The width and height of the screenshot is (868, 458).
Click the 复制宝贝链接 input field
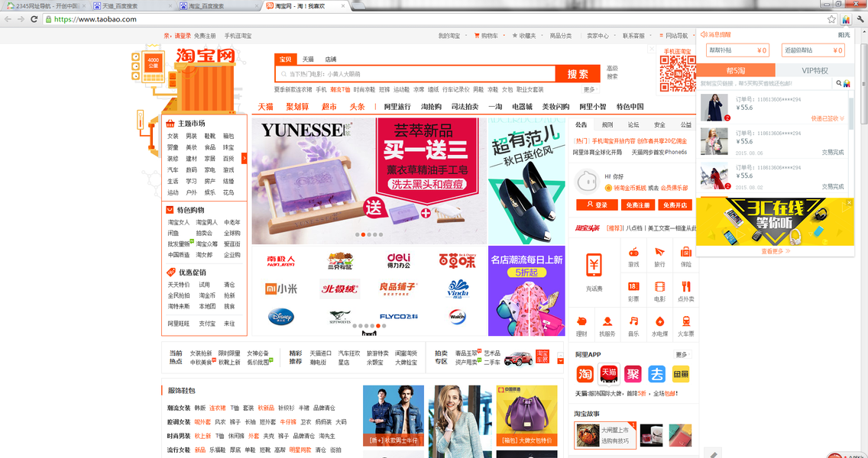click(x=764, y=83)
